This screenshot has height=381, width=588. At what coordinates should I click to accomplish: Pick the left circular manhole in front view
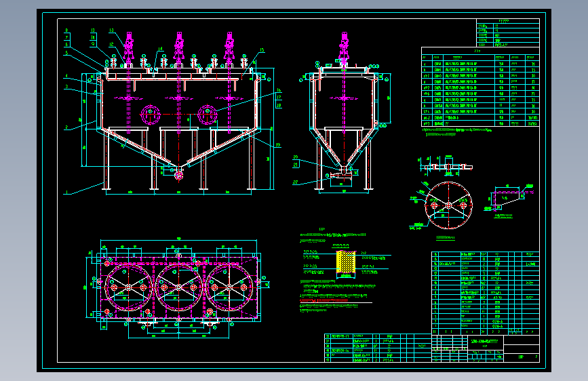pyautogui.click(x=151, y=115)
